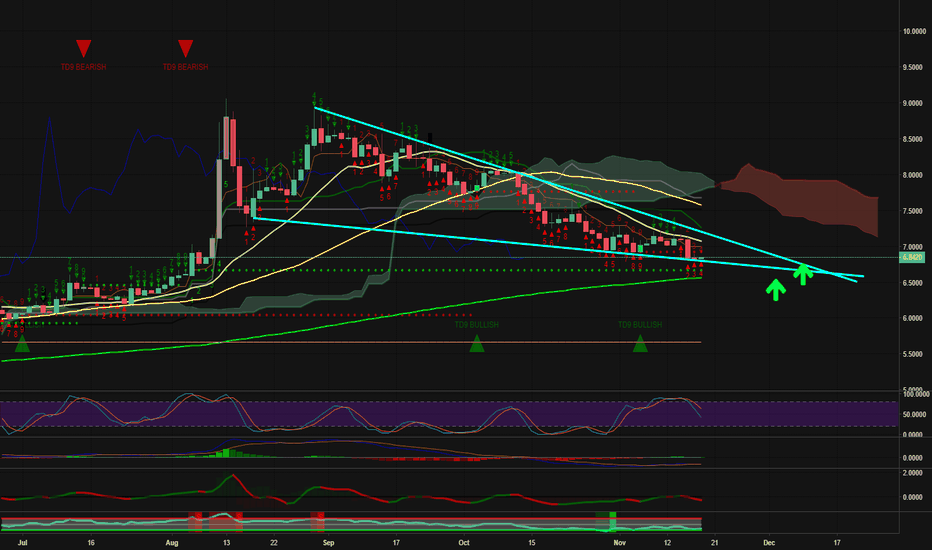Click the 12 date label in November
Viewport: 932px width, 550px height.
pyautogui.click(x=667, y=543)
